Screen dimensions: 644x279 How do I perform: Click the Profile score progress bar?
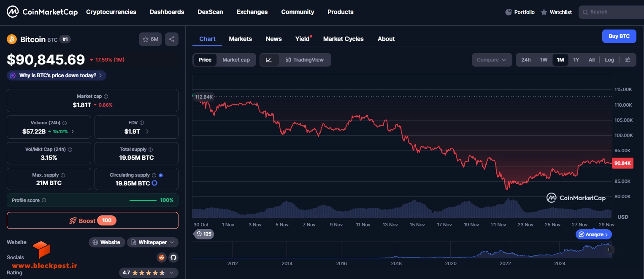[x=143, y=200]
